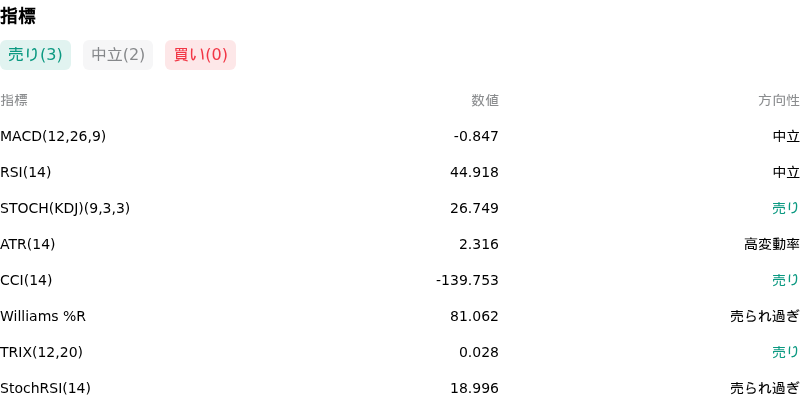
Task: Click the 売り signal for CCI(14)
Action: (785, 280)
